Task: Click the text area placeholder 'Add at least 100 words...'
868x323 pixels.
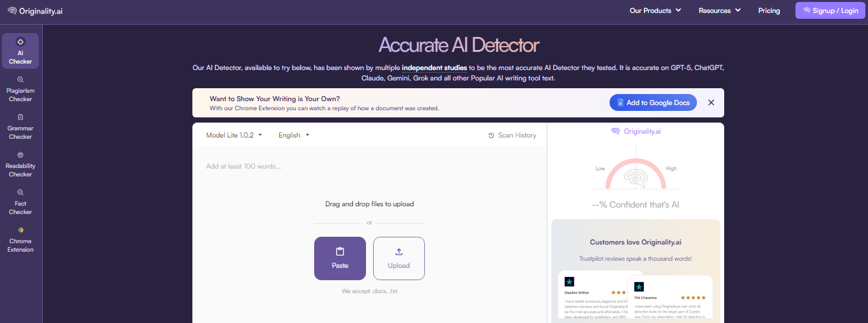Action: pyautogui.click(x=244, y=167)
